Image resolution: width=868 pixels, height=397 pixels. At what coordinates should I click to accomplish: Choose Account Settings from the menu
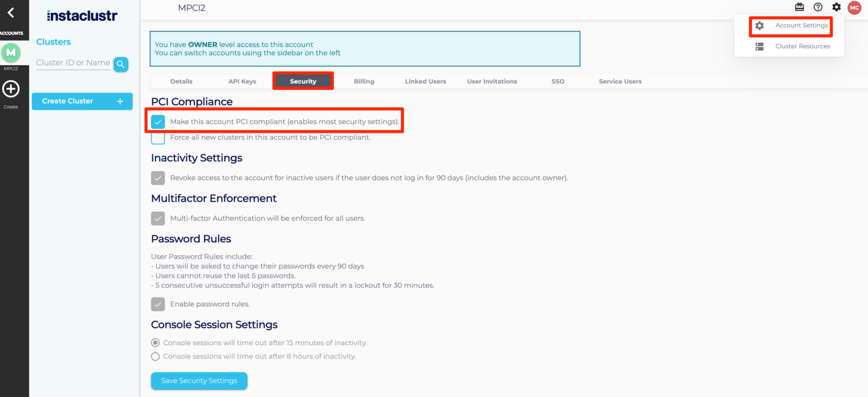click(x=801, y=25)
